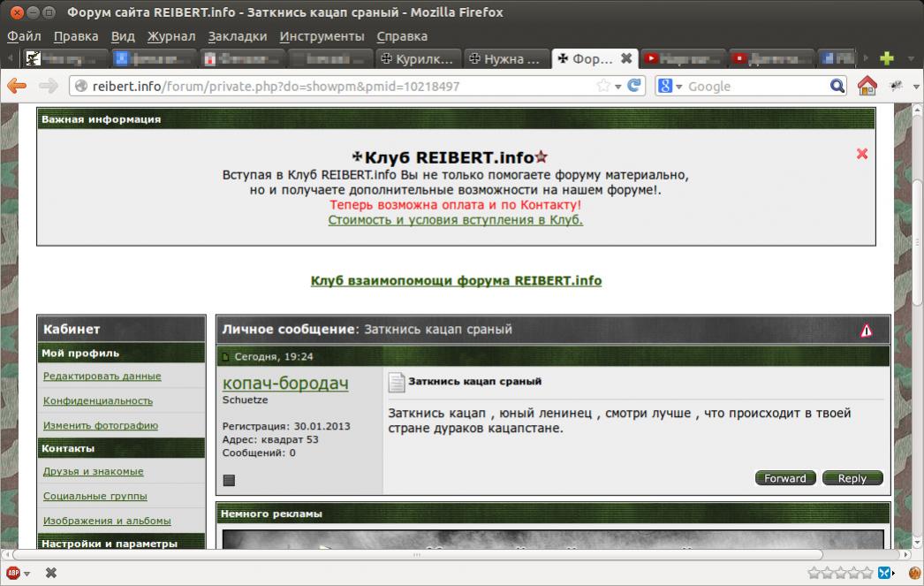Click the blue X add-on icon in the status bar
This screenshot has width=924, height=586.
tap(884, 573)
